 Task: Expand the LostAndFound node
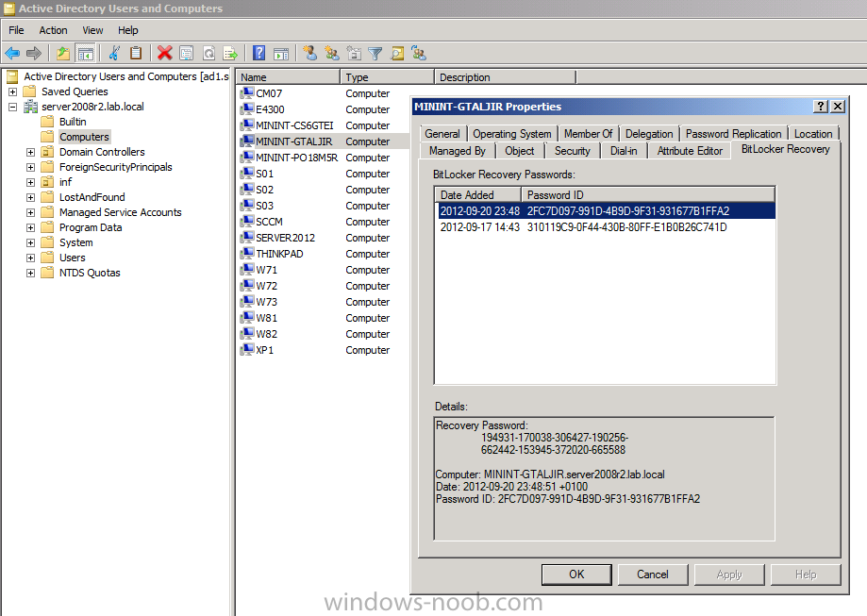point(30,197)
